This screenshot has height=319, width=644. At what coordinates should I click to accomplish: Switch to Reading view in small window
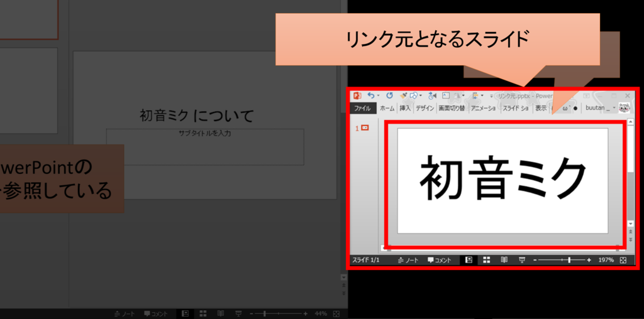coord(504,259)
